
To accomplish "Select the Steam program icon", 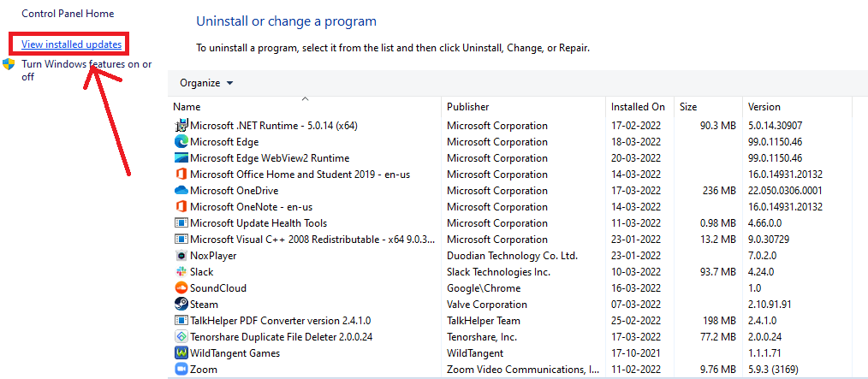I will click(x=181, y=305).
